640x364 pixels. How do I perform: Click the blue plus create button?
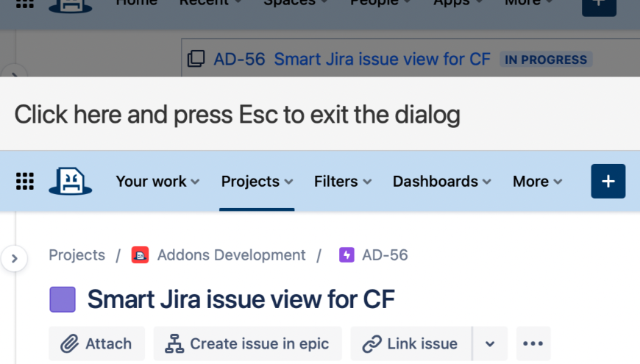(608, 181)
